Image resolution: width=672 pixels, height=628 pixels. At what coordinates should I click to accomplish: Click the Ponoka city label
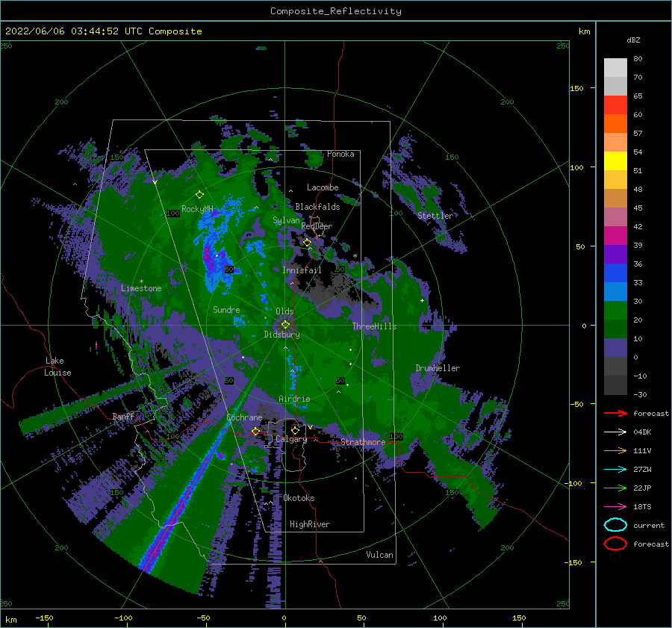pos(340,154)
